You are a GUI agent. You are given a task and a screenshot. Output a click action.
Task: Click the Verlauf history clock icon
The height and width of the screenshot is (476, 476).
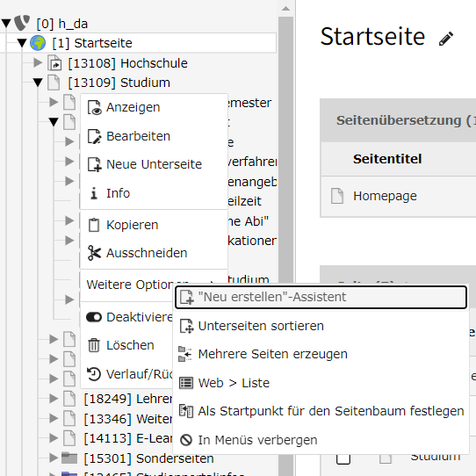[94, 374]
